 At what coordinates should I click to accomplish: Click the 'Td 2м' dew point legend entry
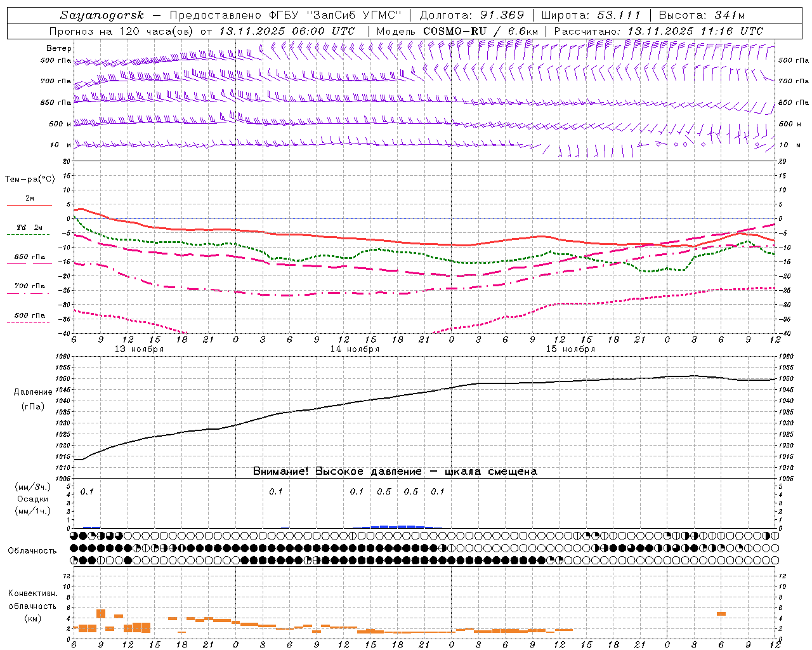(29, 227)
